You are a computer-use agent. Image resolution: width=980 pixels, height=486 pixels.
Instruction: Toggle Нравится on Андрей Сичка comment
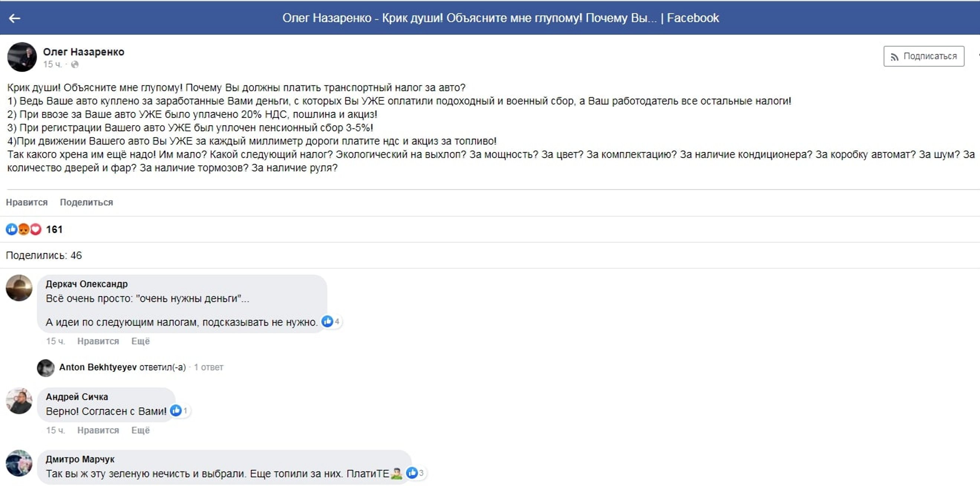[98, 430]
